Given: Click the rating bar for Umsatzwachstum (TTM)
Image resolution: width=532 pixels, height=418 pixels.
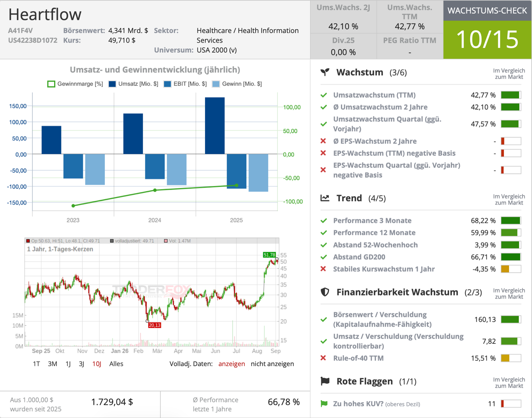Looking at the screenshot, I should tap(511, 95).
